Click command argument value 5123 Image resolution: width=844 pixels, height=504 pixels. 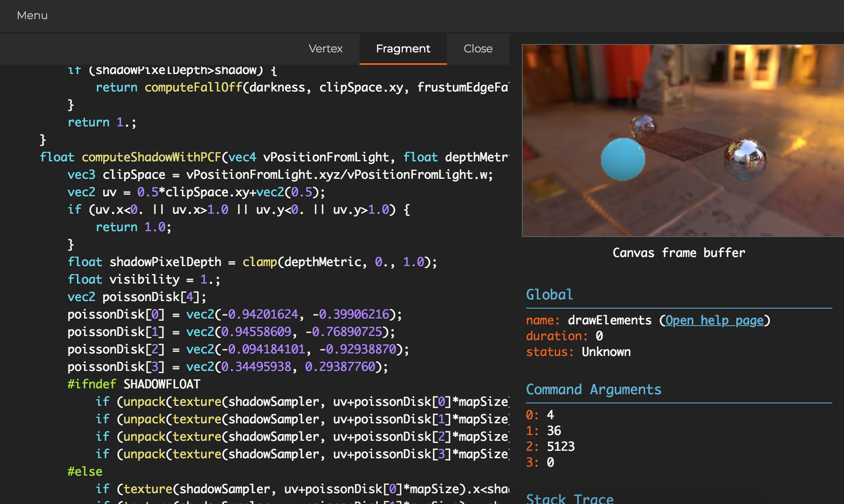click(561, 446)
